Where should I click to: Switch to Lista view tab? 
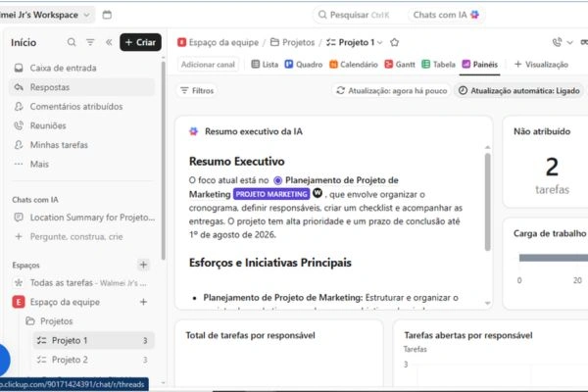click(265, 64)
